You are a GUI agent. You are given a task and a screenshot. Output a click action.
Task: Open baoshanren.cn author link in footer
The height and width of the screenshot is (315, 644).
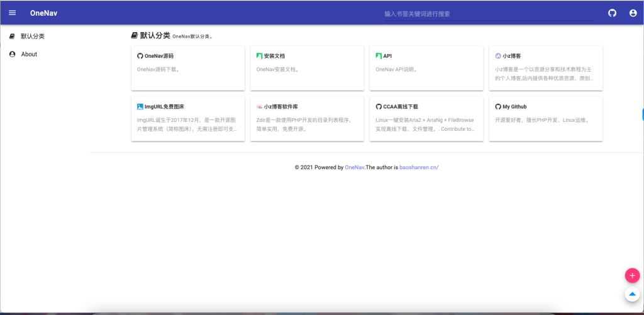coord(419,167)
